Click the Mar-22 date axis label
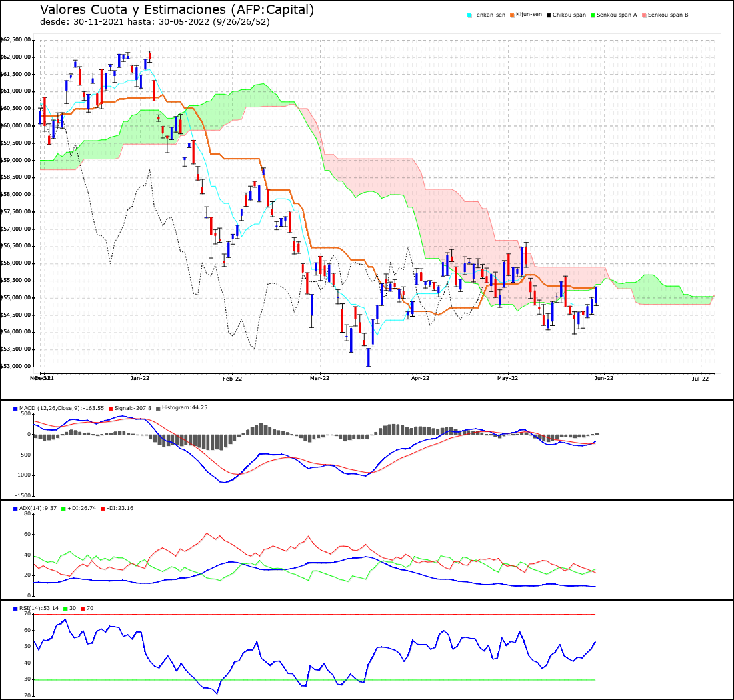This screenshot has height=700, width=734. coord(320,378)
